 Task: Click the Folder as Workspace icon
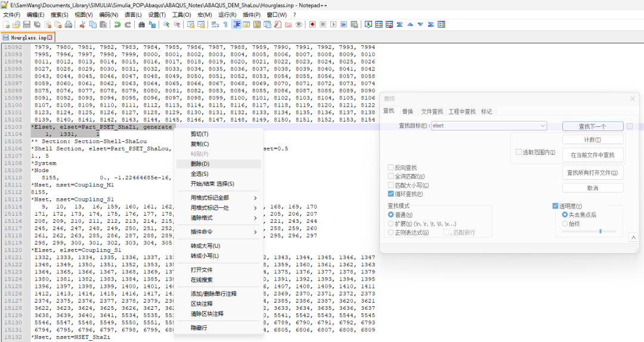coord(289,24)
